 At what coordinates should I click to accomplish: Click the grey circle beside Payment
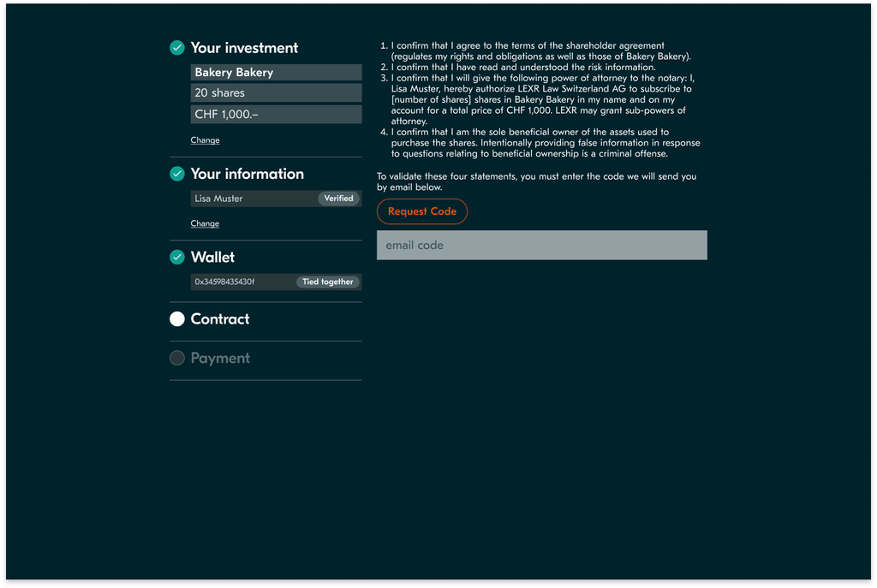point(177,359)
